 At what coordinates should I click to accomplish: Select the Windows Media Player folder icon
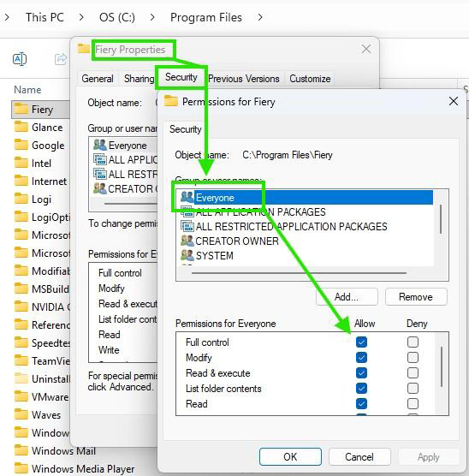coord(21,468)
